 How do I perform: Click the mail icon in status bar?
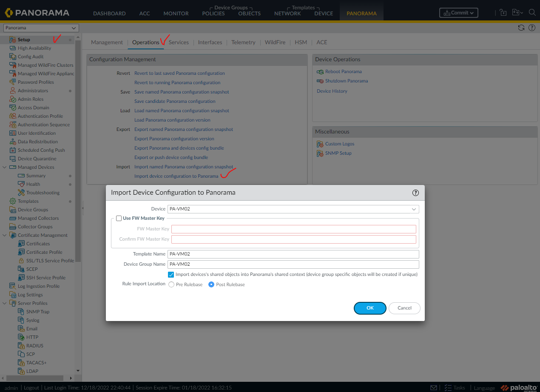pos(434,388)
